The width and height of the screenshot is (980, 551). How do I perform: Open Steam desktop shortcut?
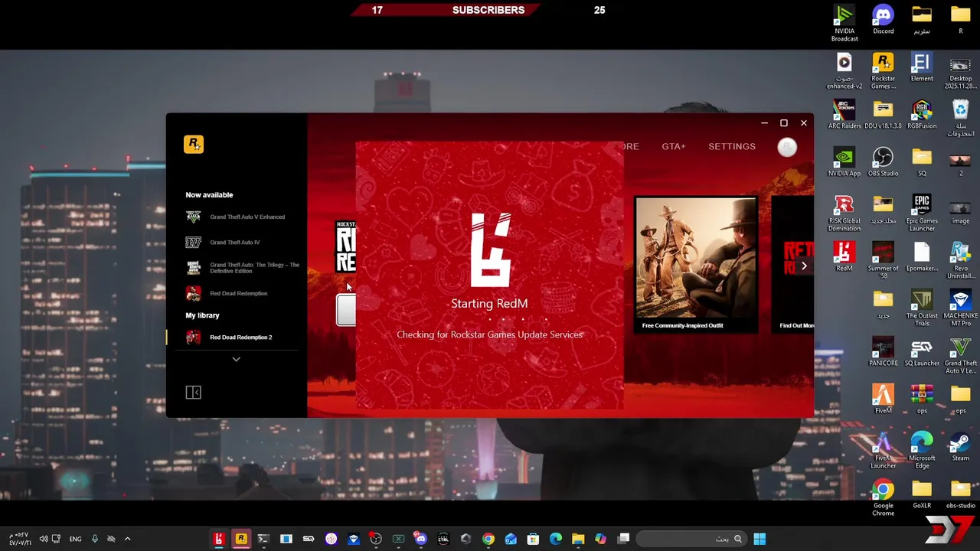point(961,446)
